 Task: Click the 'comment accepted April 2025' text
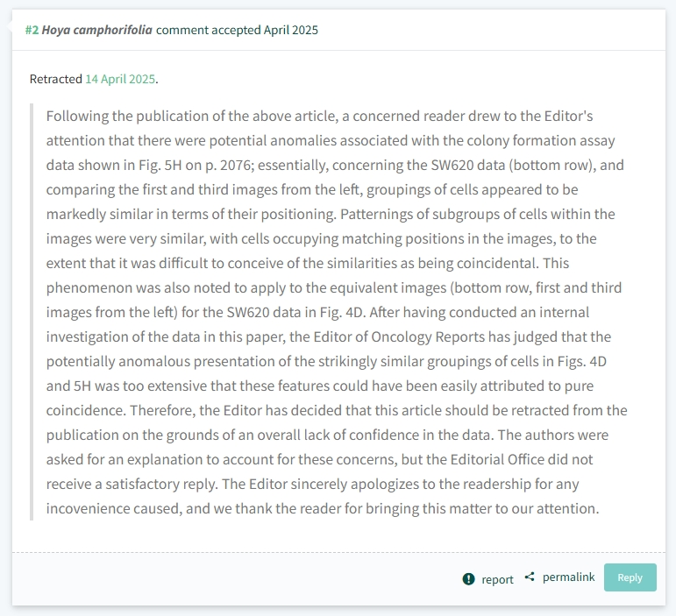click(x=237, y=30)
